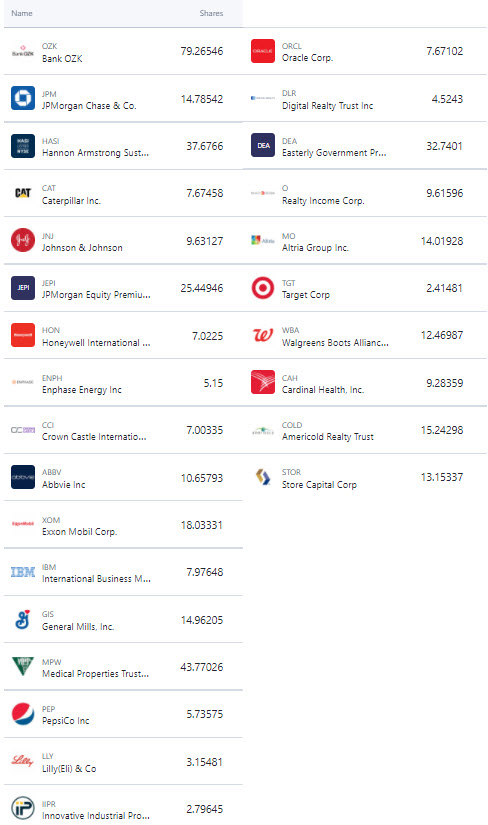Select the PepsiCo globe logo
Image resolution: width=488 pixels, height=825 pixels.
coord(23,714)
